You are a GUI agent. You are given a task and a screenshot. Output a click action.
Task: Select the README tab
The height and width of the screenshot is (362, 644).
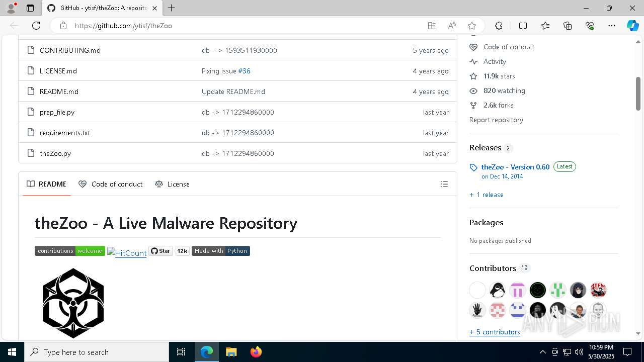click(46, 184)
